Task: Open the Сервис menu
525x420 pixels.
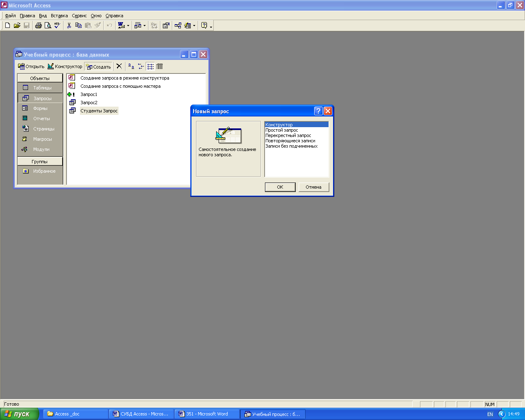Action: 79,16
